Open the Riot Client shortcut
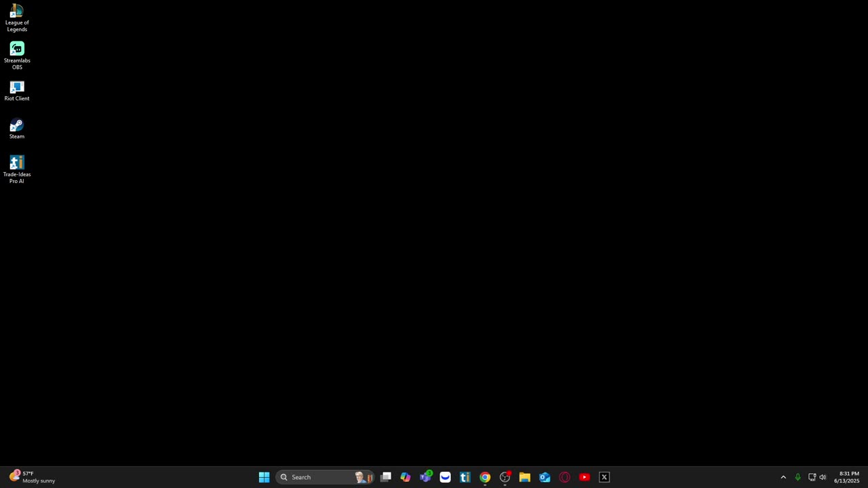Viewport: 868px width, 488px height. pyautogui.click(x=17, y=91)
